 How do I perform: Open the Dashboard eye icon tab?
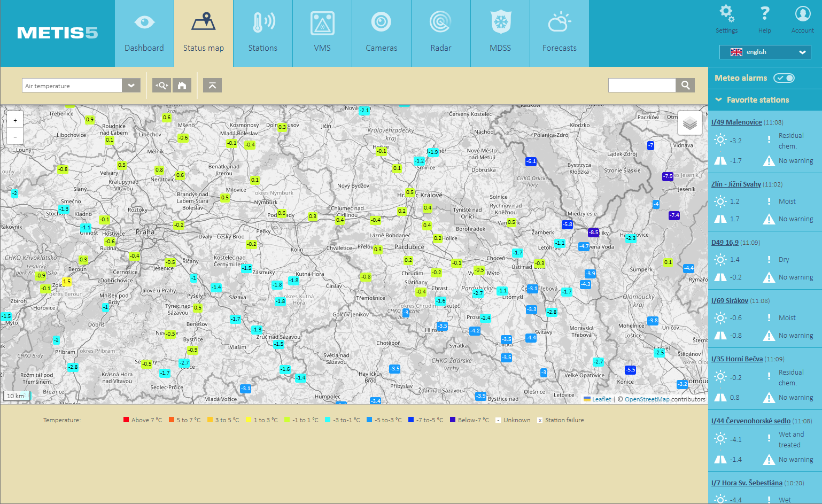click(144, 33)
